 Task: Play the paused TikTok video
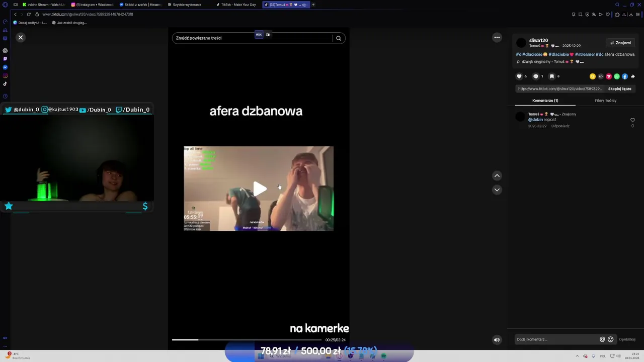260,189
